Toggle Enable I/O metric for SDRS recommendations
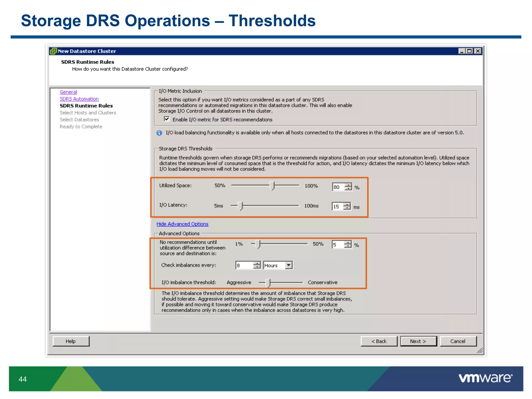 pyautogui.click(x=167, y=119)
